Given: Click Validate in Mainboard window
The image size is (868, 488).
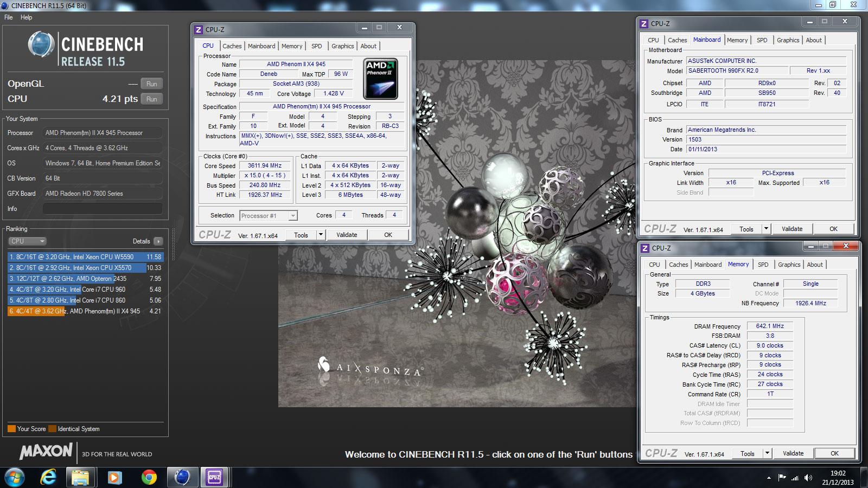Looking at the screenshot, I should 792,229.
